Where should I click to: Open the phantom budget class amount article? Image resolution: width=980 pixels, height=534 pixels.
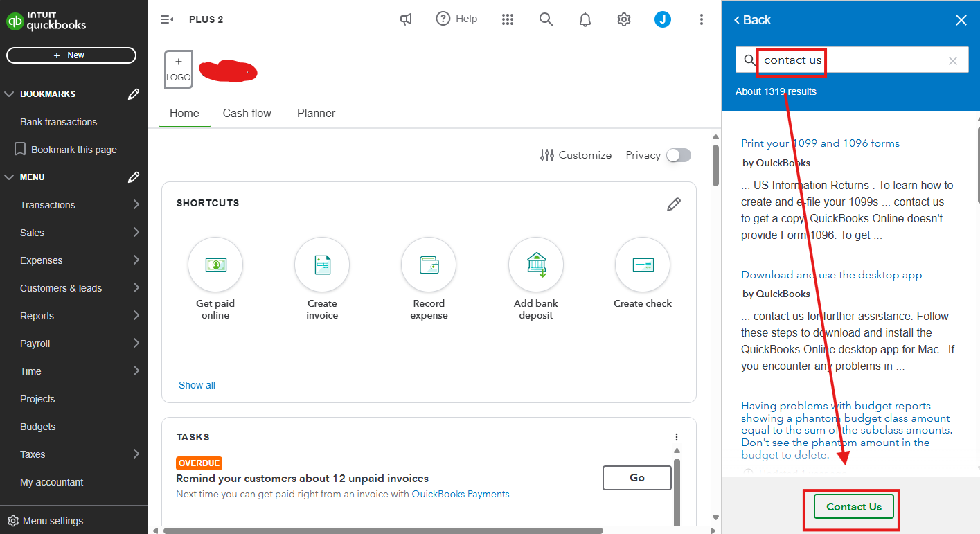point(846,431)
